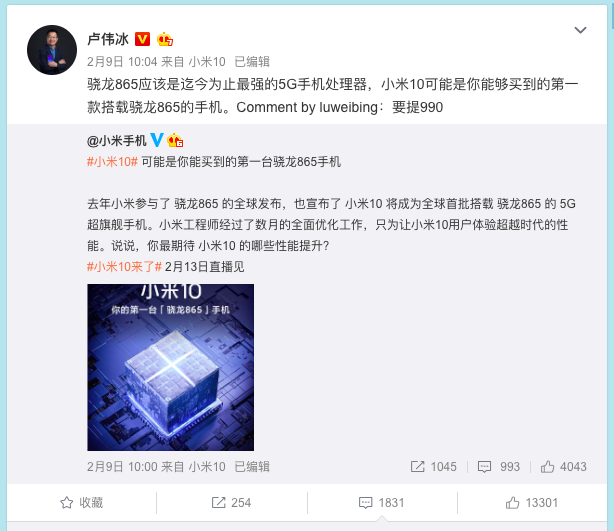The image size is (614, 531).
Task: Expand the post options chevron
Action: point(580,30)
